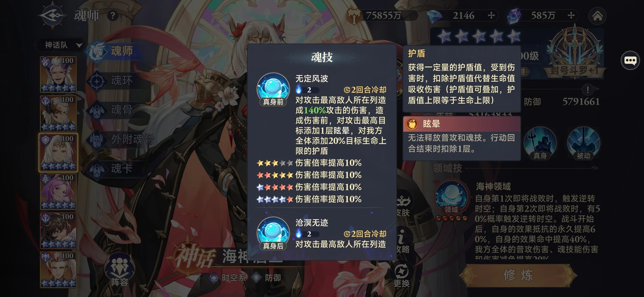The height and width of the screenshot is (297, 644).
Task: Go to home via house icon
Action: click(597, 16)
